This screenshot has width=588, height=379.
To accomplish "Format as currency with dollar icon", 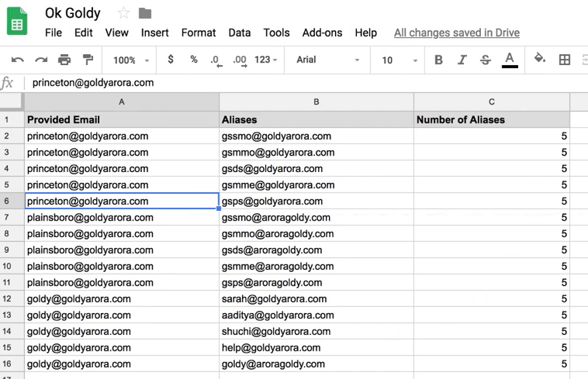I will [x=171, y=60].
